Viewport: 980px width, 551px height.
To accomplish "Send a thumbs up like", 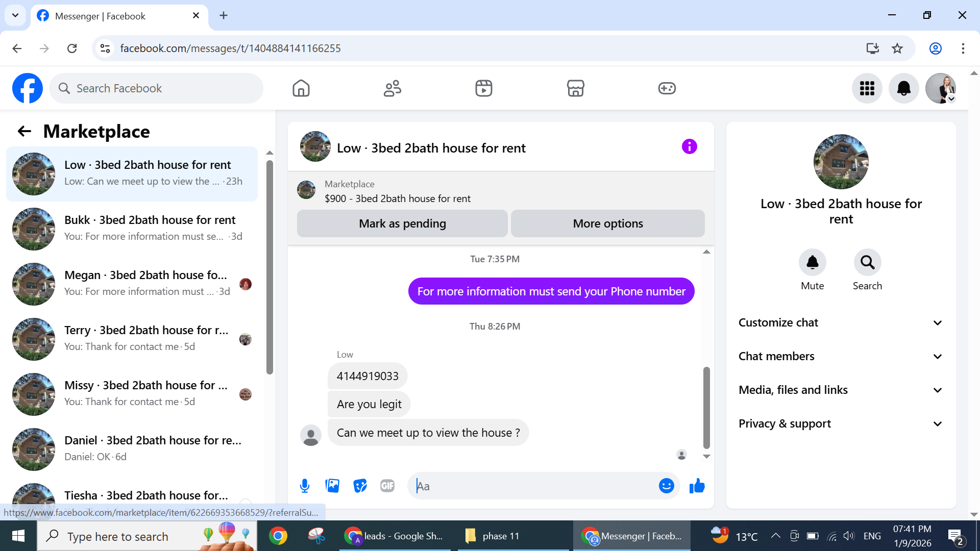I will (697, 486).
